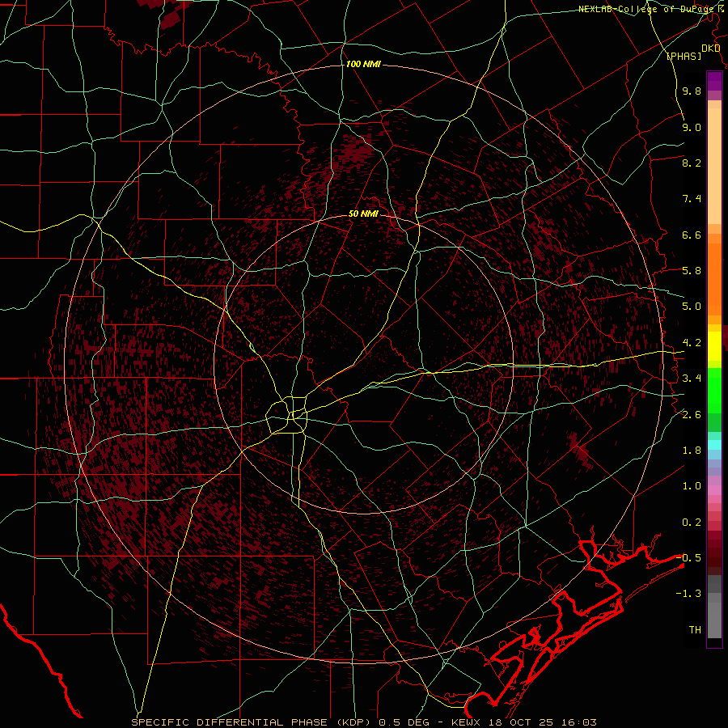The image size is (728, 728).
Task: Click the pink segment of color bar
Action: coord(714,490)
